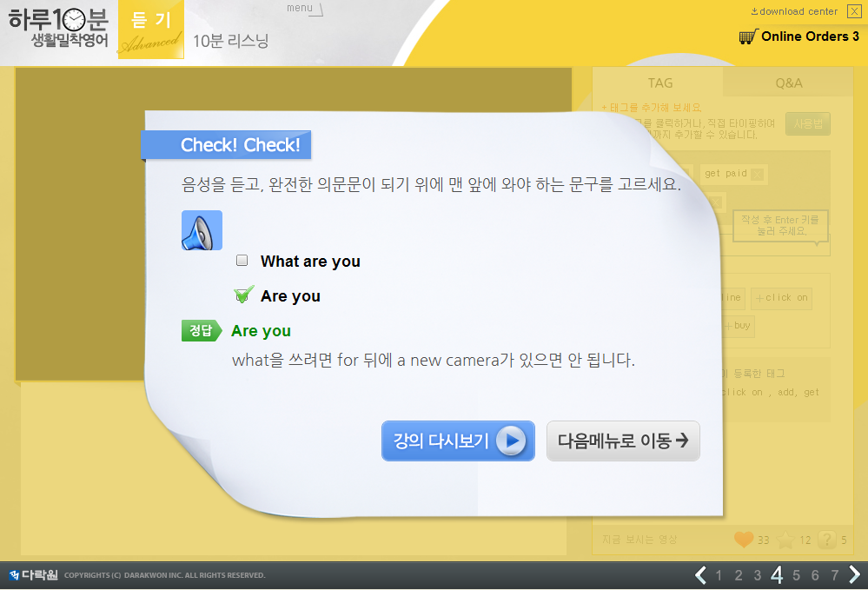Switch to the Q&A tab
Viewport: 868px width, 590px height.
click(789, 83)
